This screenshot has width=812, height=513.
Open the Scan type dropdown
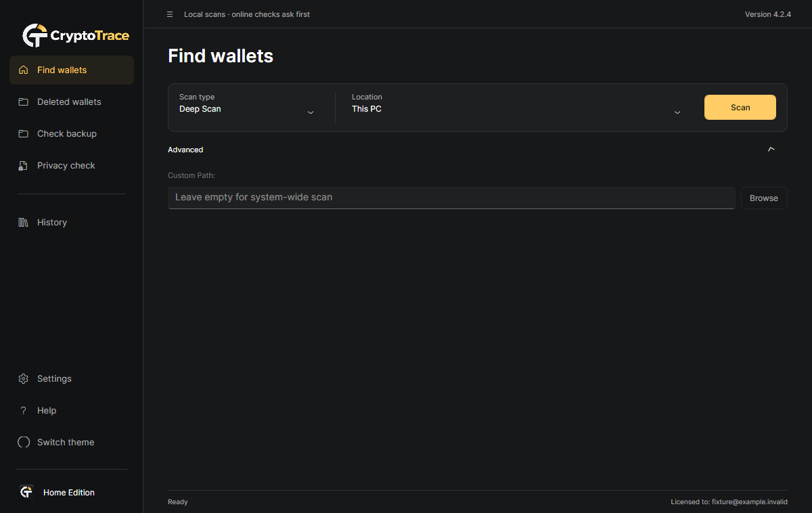coord(247,107)
